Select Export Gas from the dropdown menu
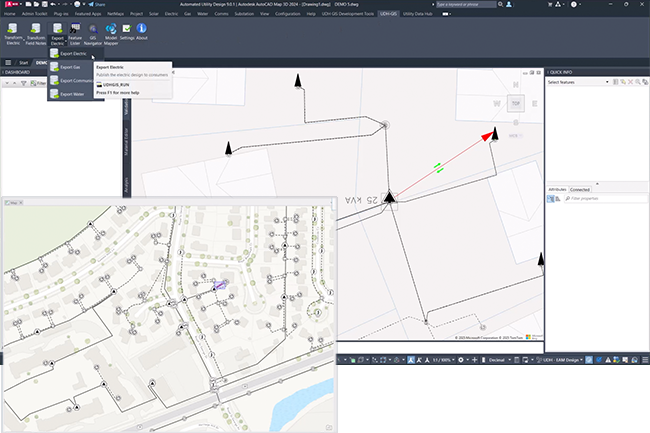The image size is (650, 433). (70, 67)
